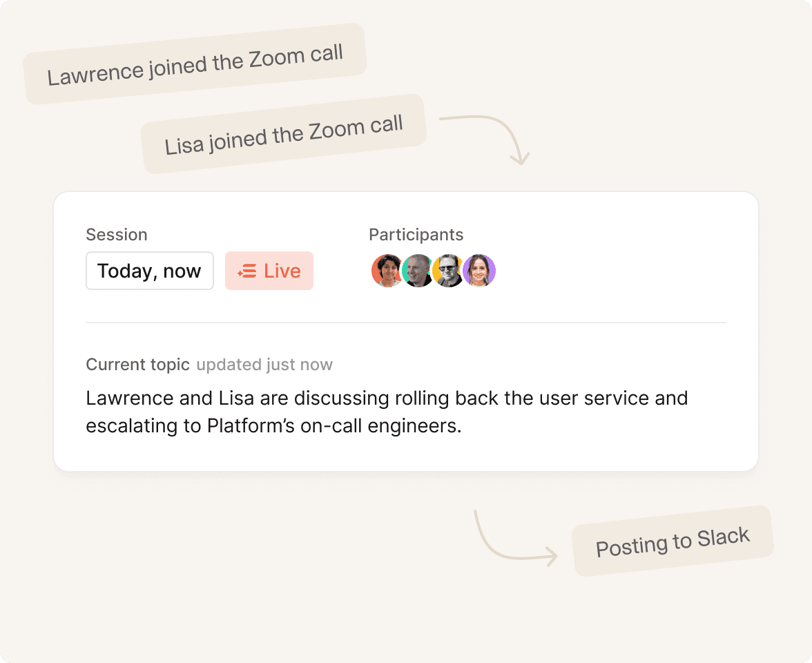Click the Session label

pos(117,235)
